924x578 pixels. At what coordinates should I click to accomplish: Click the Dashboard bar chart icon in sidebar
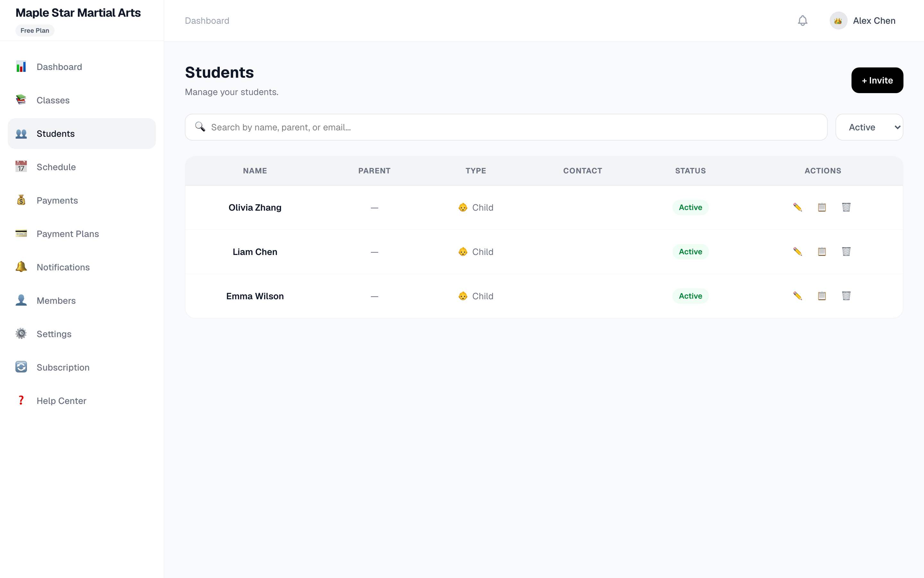[x=21, y=66]
